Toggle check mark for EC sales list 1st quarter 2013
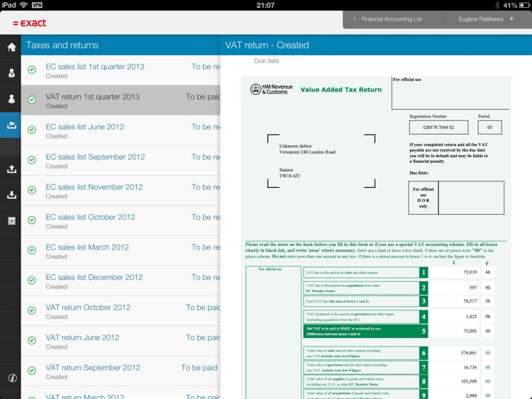Image resolution: width=532 pixels, height=399 pixels. [32, 69]
